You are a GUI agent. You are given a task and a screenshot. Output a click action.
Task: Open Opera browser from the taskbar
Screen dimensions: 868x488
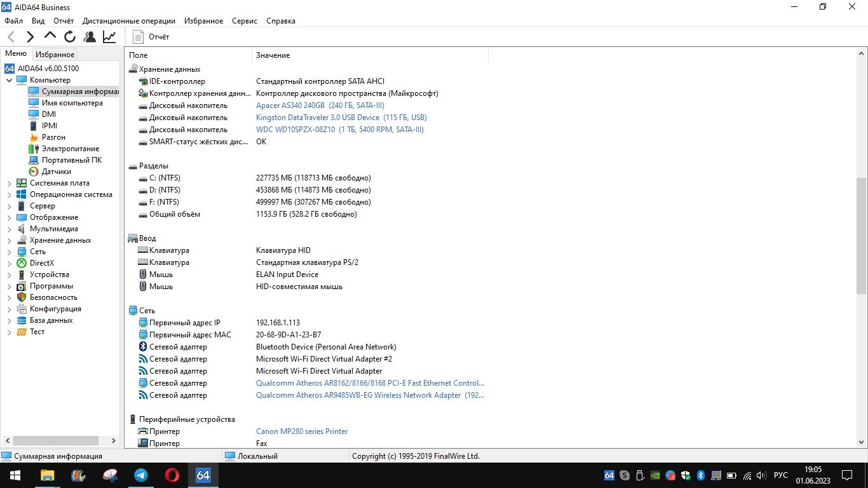172,475
